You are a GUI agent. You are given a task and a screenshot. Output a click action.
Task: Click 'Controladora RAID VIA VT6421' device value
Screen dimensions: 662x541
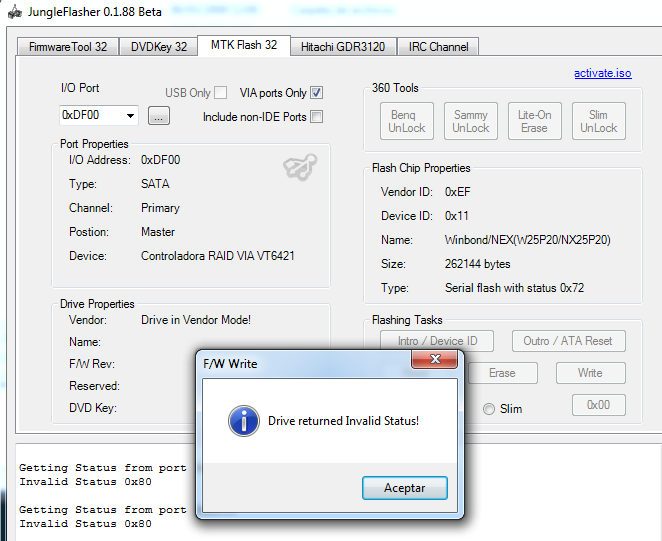coord(217,256)
